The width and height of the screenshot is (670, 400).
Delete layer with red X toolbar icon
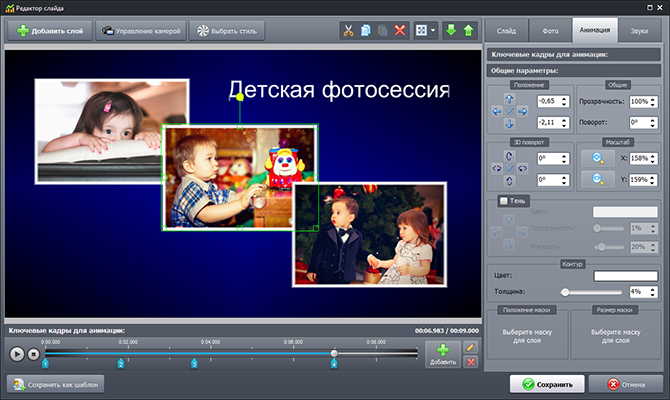pyautogui.click(x=401, y=31)
